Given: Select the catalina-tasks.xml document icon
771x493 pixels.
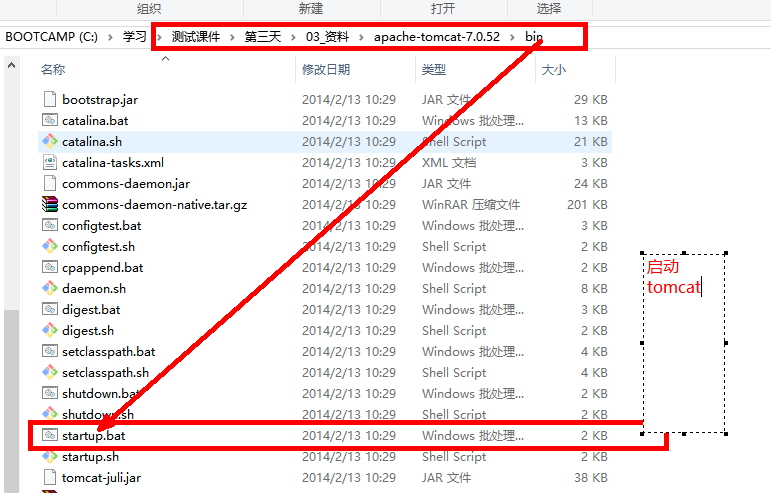Looking at the screenshot, I should (x=50, y=162).
